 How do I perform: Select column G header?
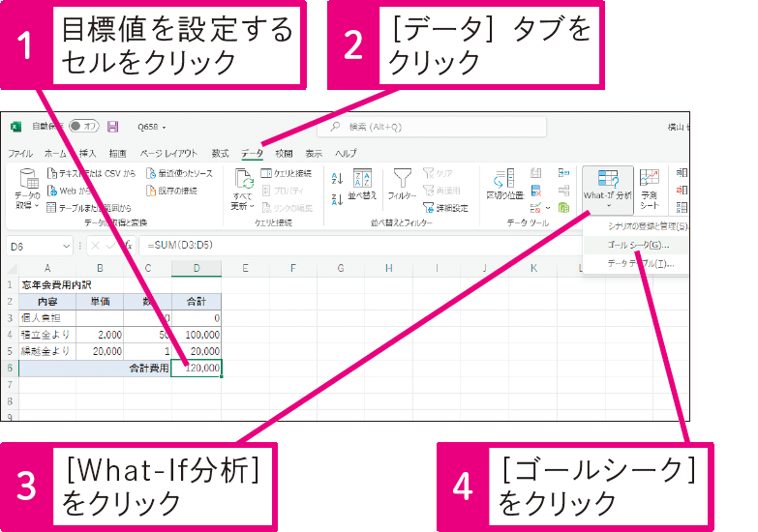tap(341, 268)
